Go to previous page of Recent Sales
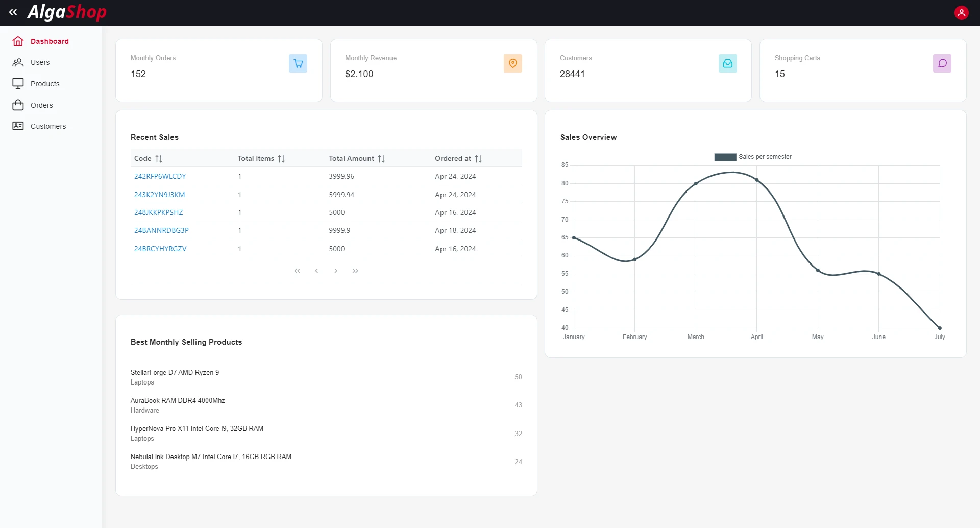The width and height of the screenshot is (980, 528). tap(316, 271)
